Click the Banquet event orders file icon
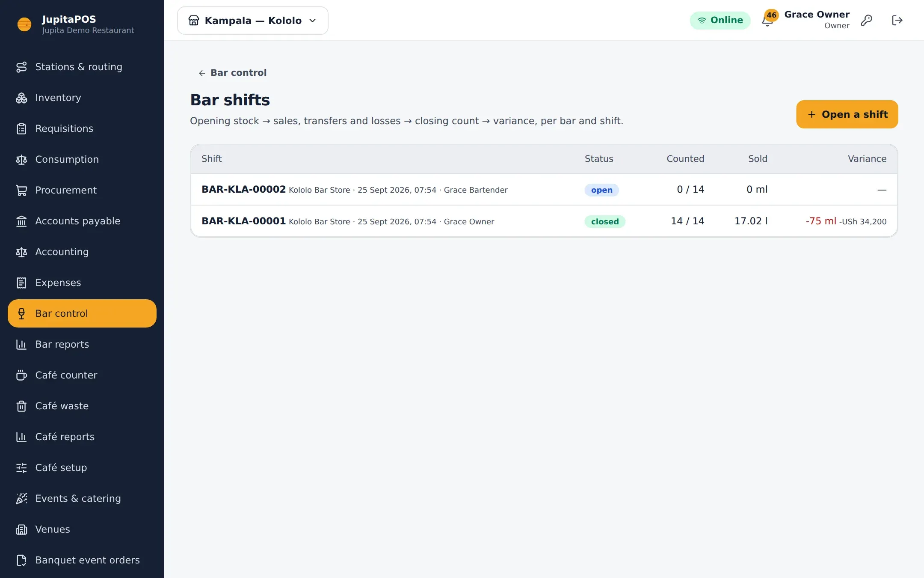This screenshot has height=578, width=924. click(21, 560)
